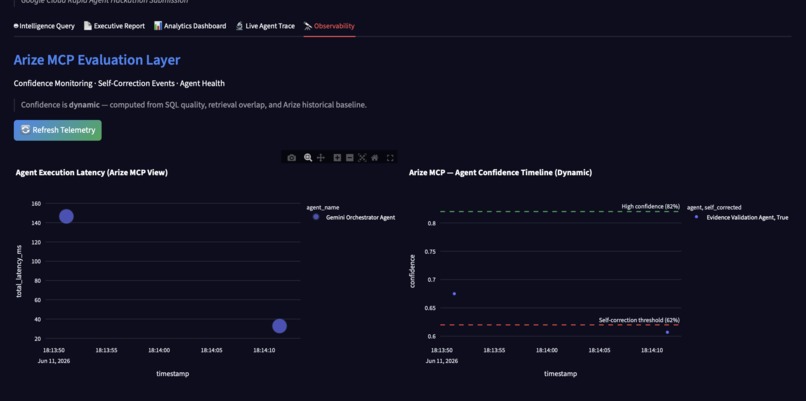Download plot as PNG camera icon
This screenshot has width=806, height=401.
[x=291, y=158]
